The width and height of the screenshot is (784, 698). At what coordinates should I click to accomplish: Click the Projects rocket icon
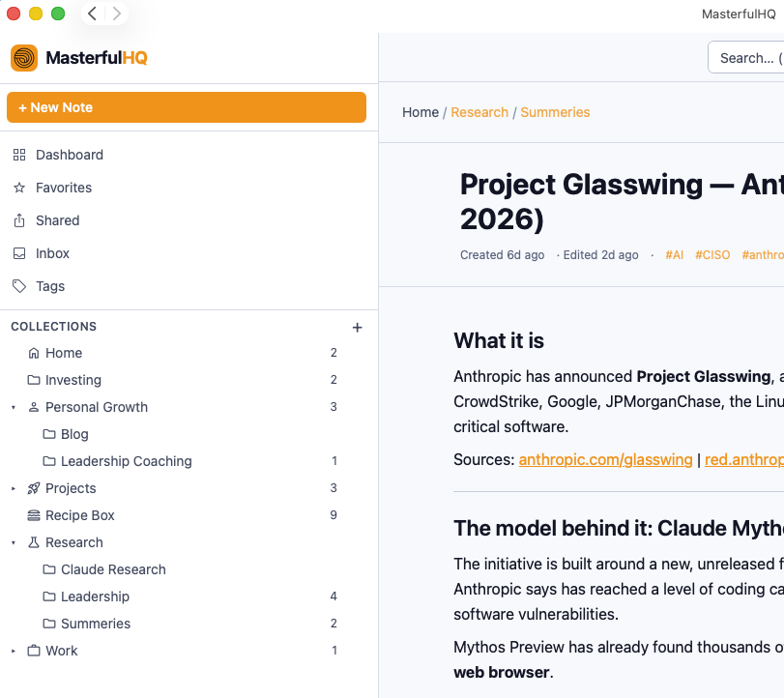(x=34, y=488)
